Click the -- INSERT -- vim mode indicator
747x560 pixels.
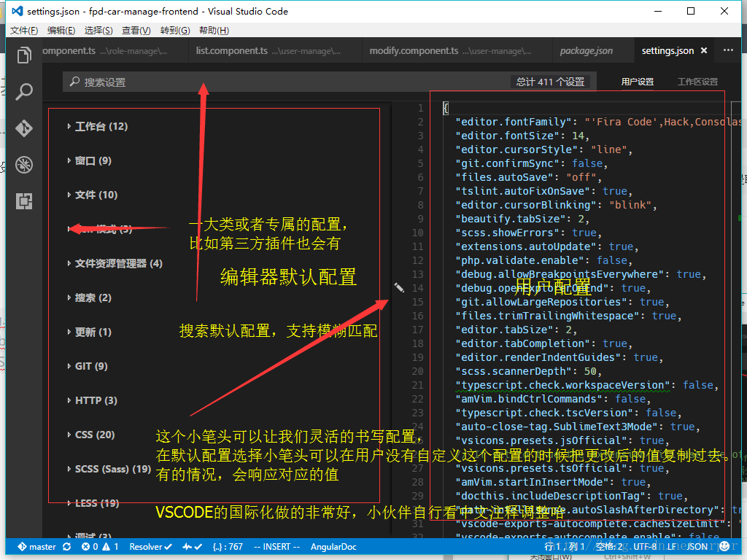pyautogui.click(x=276, y=547)
